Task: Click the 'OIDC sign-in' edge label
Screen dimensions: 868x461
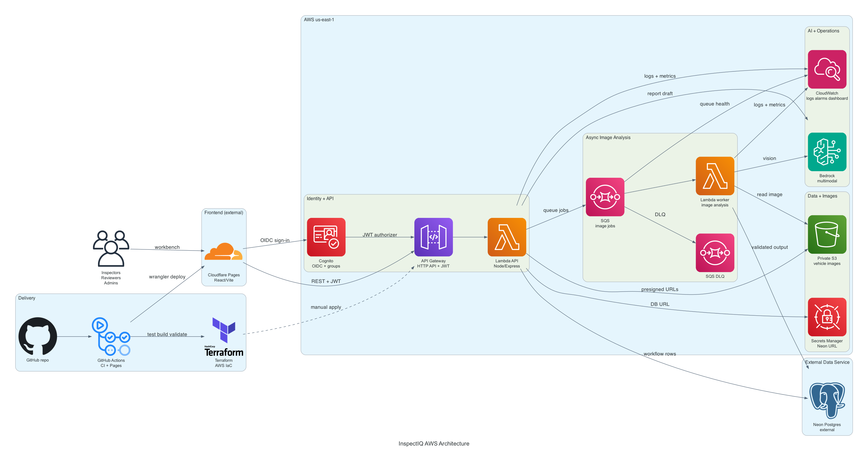Action: coord(275,240)
